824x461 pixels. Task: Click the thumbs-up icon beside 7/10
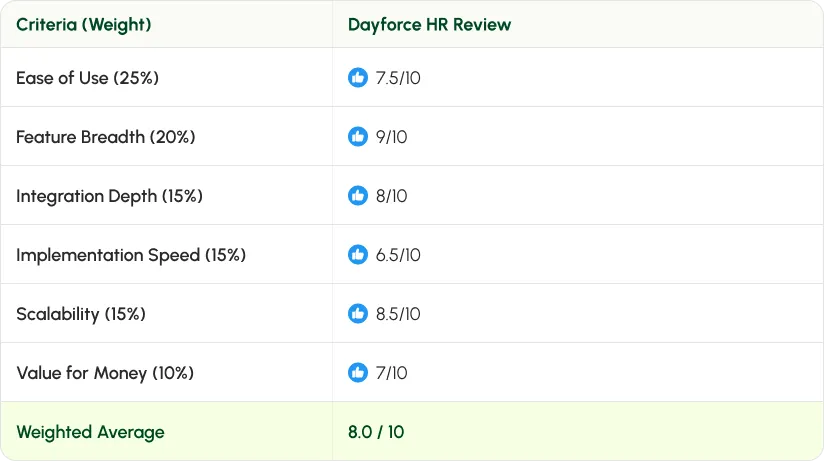tap(358, 373)
